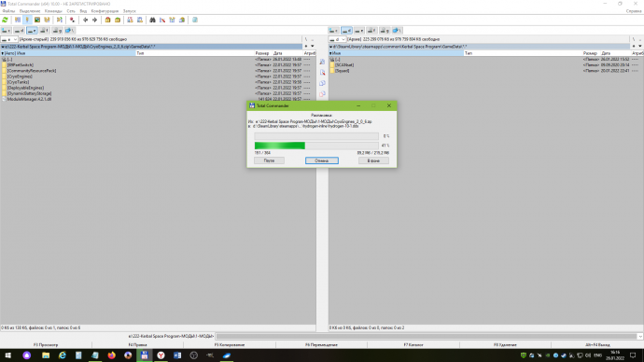Open right panel directory history arrow

point(640,47)
